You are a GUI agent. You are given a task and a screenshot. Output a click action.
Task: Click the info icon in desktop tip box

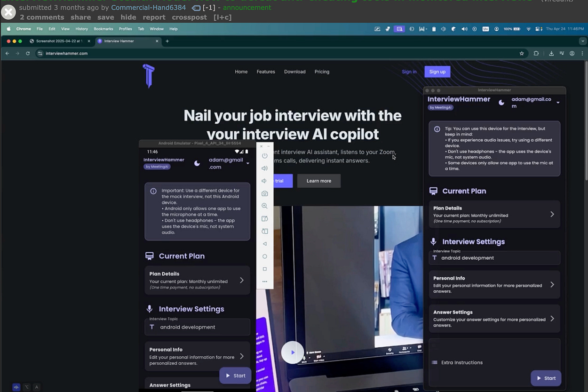pos(437,129)
